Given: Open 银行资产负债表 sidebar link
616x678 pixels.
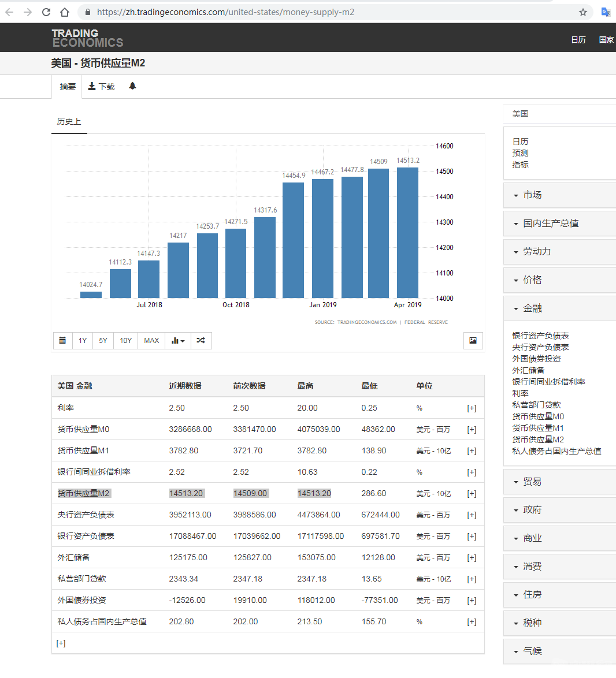Looking at the screenshot, I should click(540, 336).
